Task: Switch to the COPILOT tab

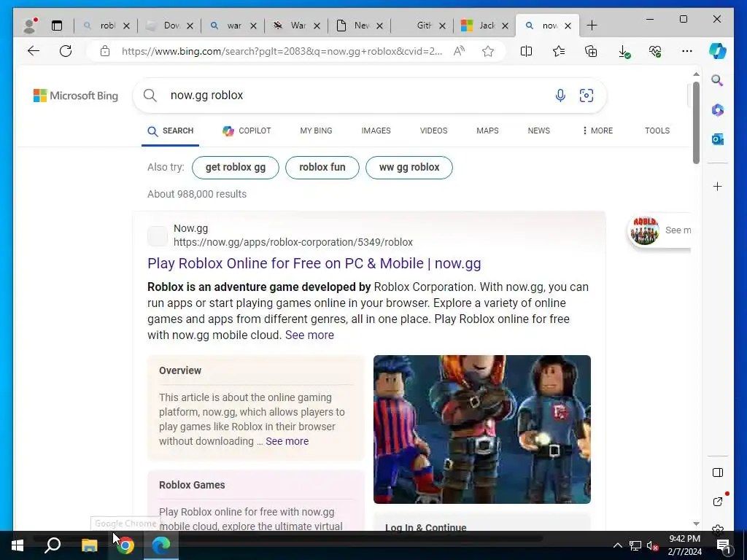Action: [x=247, y=131]
